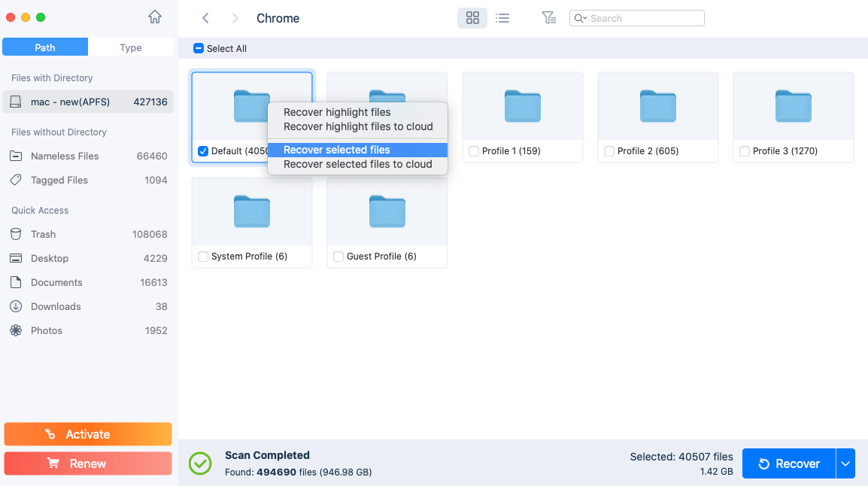Image resolution: width=868 pixels, height=486 pixels.
Task: Select the mac - new(APFS) volume row
Action: (88, 102)
